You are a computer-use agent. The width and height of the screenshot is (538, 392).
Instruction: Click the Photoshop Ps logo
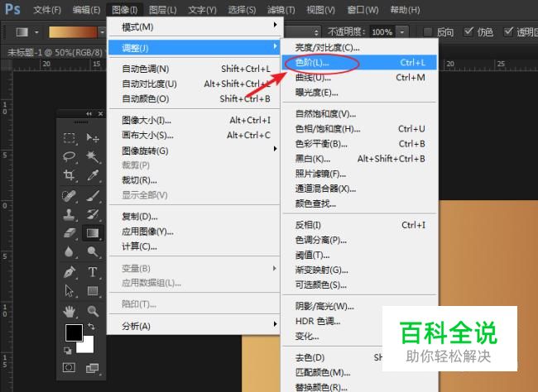pyautogui.click(x=12, y=9)
